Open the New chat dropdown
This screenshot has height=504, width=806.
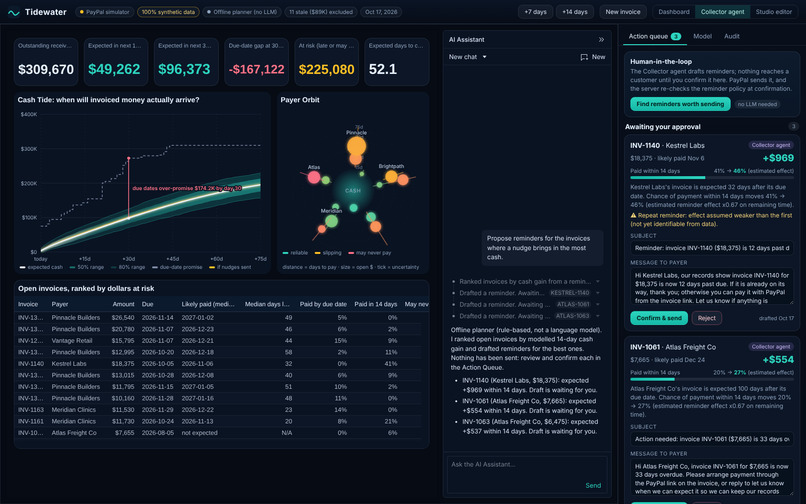468,57
